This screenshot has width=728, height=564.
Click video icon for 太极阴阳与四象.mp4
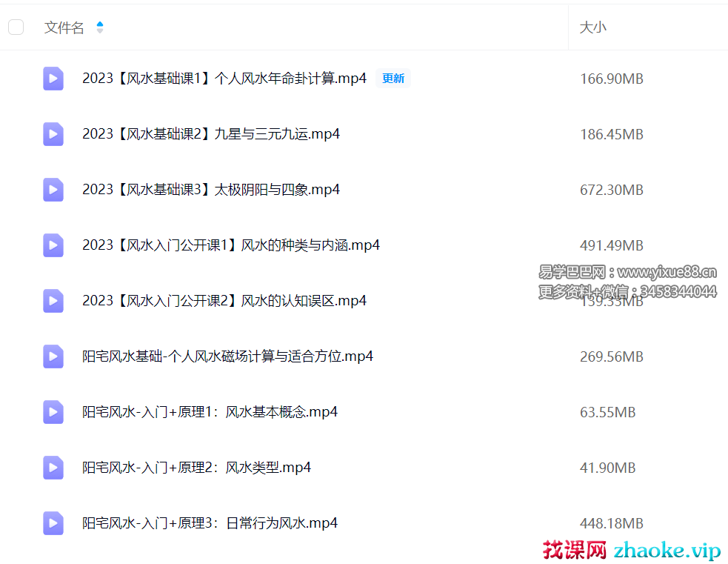pyautogui.click(x=53, y=190)
